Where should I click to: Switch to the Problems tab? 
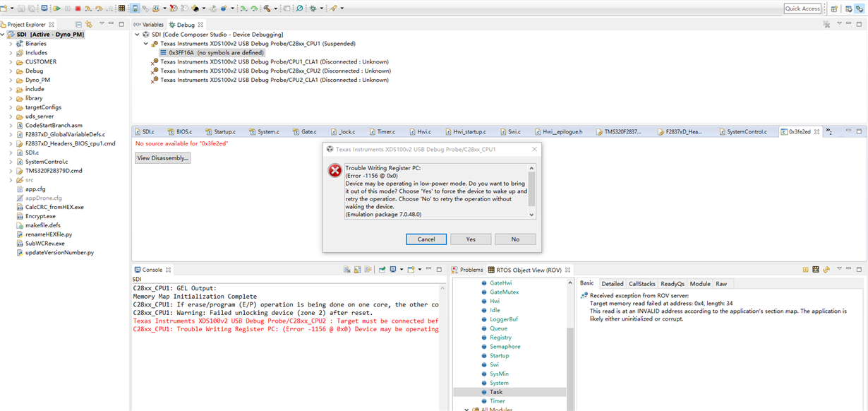pyautogui.click(x=466, y=270)
